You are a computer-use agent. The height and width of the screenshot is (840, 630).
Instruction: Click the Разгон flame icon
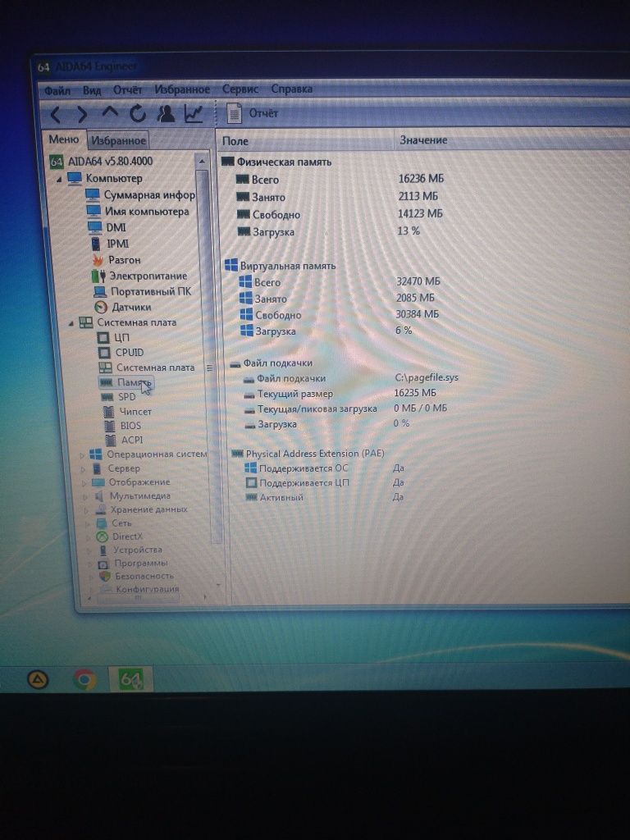tap(98, 260)
